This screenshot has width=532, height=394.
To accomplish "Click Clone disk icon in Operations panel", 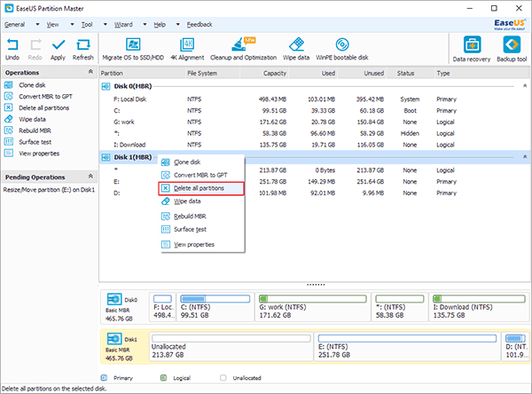I will click(9, 85).
